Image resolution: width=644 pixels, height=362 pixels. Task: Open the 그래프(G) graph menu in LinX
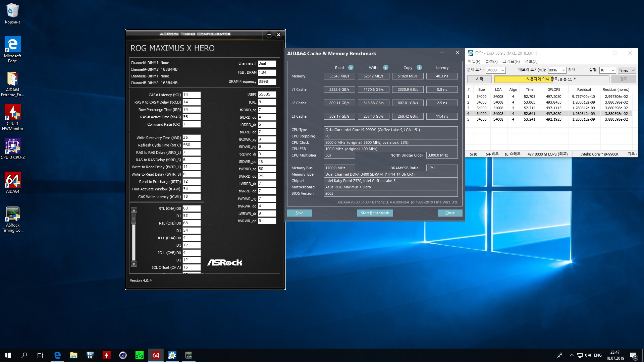[x=511, y=61]
